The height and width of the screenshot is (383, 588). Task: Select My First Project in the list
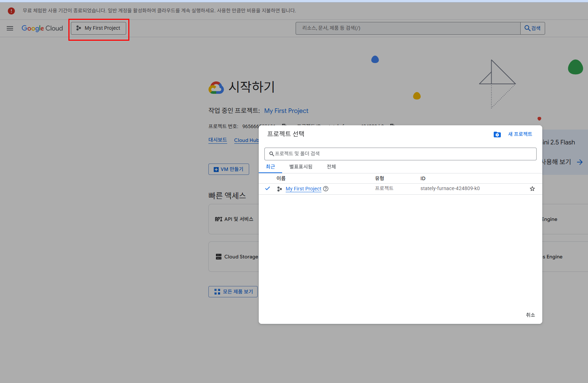[x=303, y=189]
